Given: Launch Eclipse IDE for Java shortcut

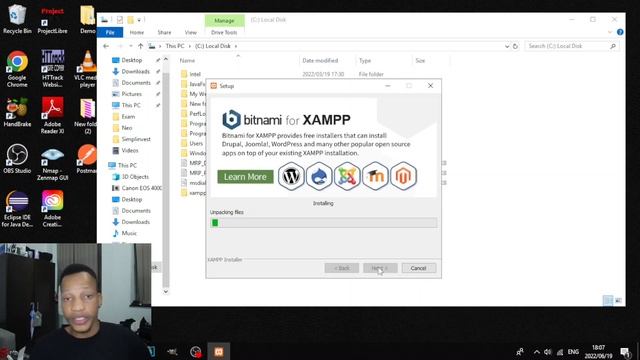Looking at the screenshot, I should [17, 209].
